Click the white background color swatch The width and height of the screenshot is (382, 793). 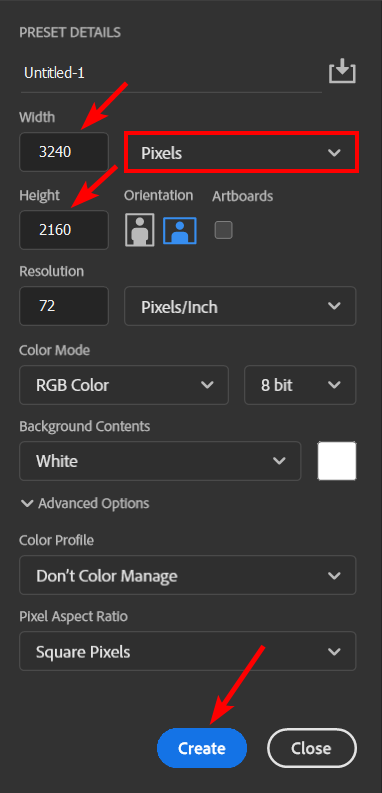[x=337, y=461]
